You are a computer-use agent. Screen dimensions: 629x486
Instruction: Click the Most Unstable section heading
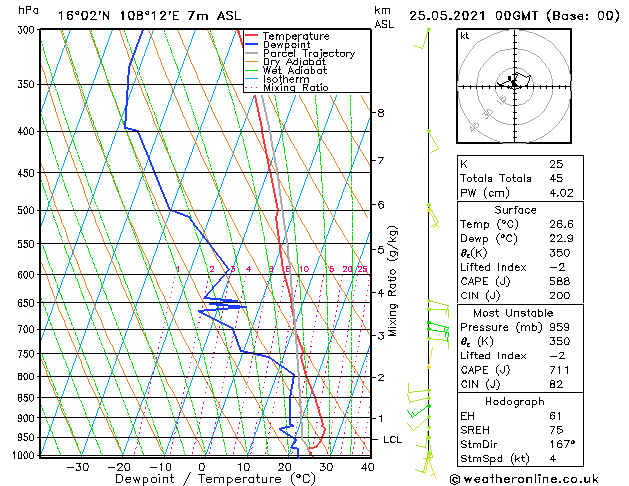point(513,313)
